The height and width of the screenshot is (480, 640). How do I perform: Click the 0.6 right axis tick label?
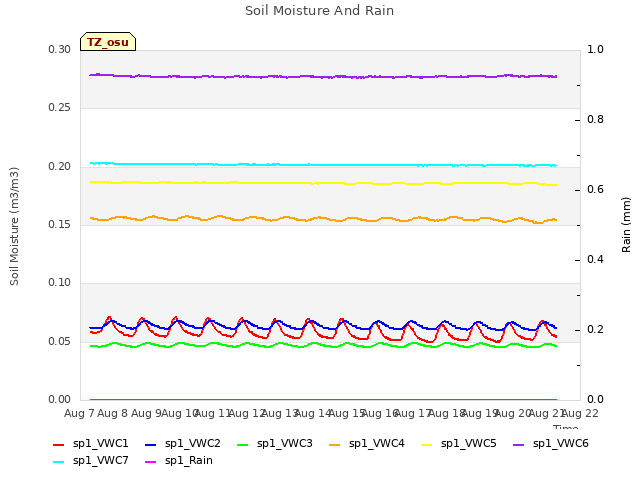595,190
